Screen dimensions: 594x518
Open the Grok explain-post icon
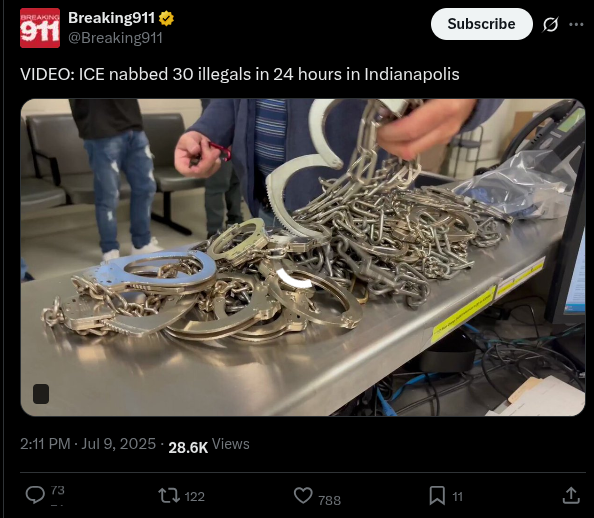tap(550, 25)
